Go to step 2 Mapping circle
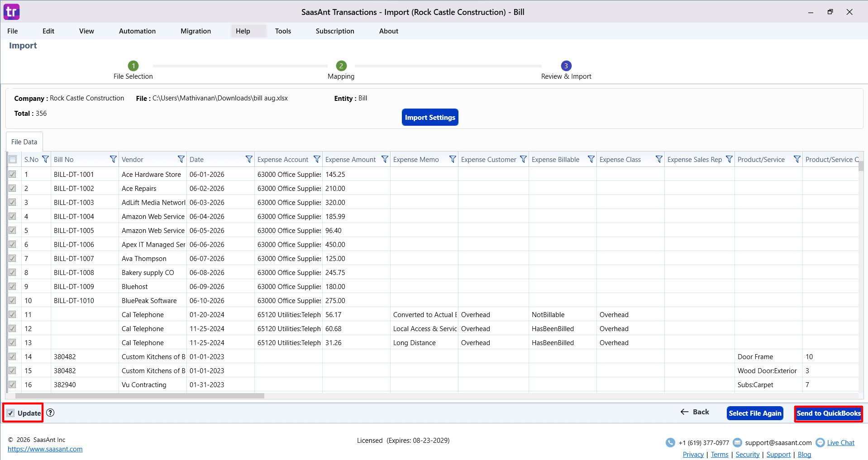This screenshot has height=460, width=868. pos(341,66)
